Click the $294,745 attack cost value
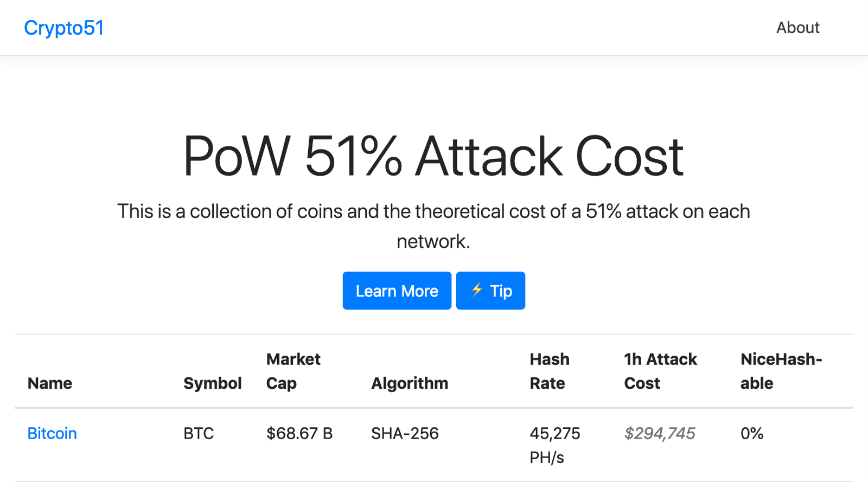This screenshot has width=868, height=482. 660,433
